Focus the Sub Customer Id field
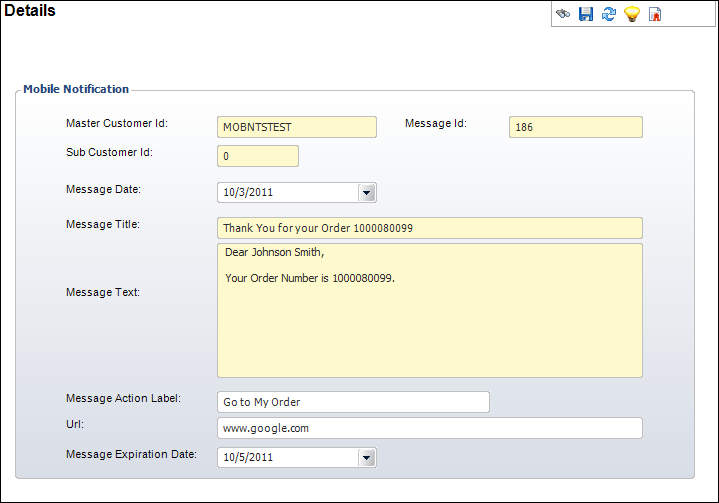 257,157
